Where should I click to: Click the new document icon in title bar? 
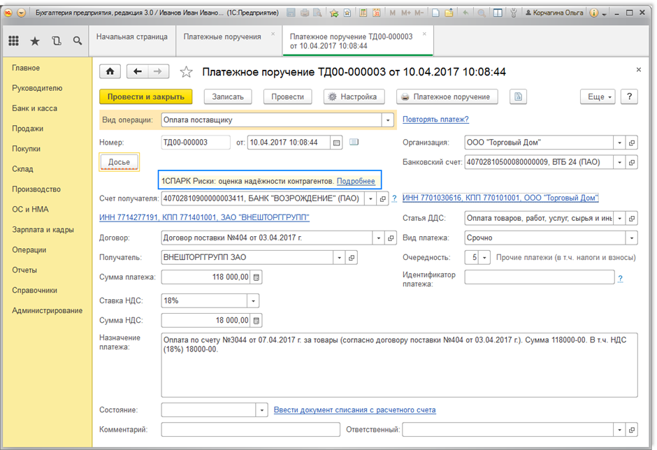[436, 13]
